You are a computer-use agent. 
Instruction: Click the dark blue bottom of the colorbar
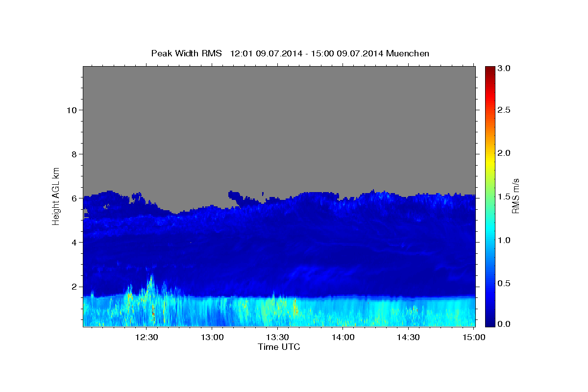[490, 321]
